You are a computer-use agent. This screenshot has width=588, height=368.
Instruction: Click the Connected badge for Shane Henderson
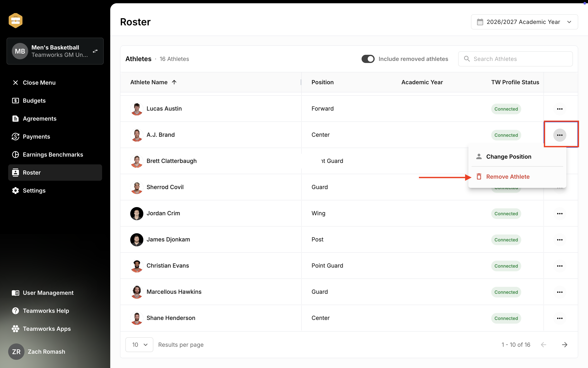click(x=506, y=318)
